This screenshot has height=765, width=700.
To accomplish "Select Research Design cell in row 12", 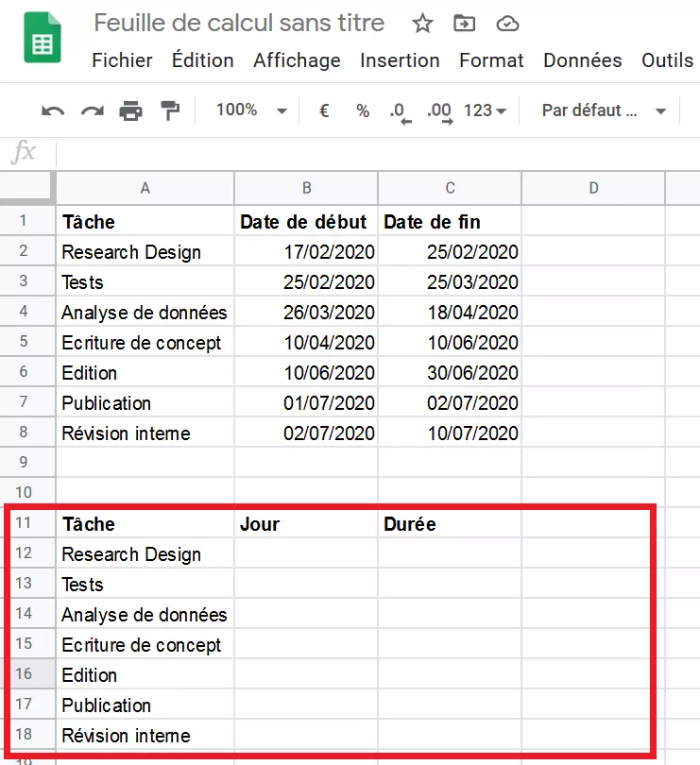I will [145, 553].
